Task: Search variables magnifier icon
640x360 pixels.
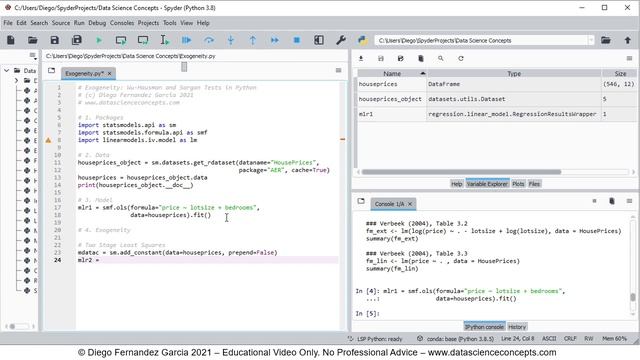Action: click(441, 58)
